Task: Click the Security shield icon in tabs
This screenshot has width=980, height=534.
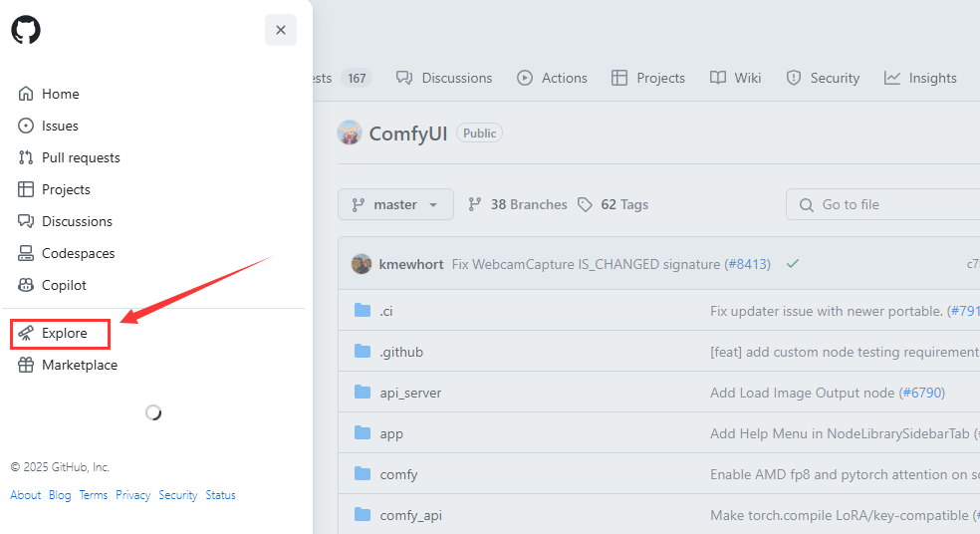Action: coord(794,78)
